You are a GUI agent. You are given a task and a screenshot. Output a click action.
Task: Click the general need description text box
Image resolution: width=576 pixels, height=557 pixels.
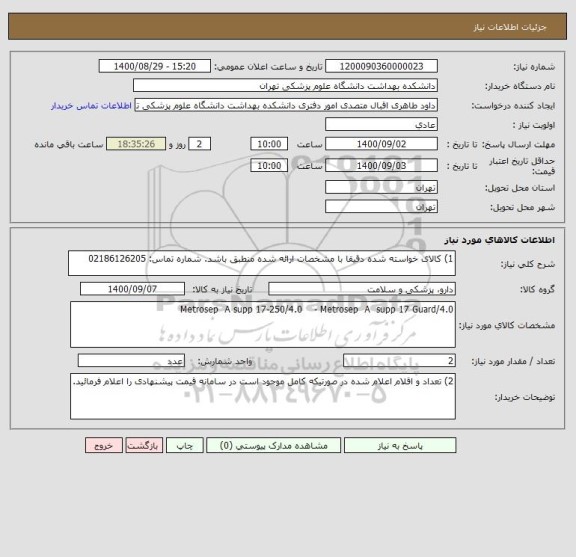coord(262,263)
